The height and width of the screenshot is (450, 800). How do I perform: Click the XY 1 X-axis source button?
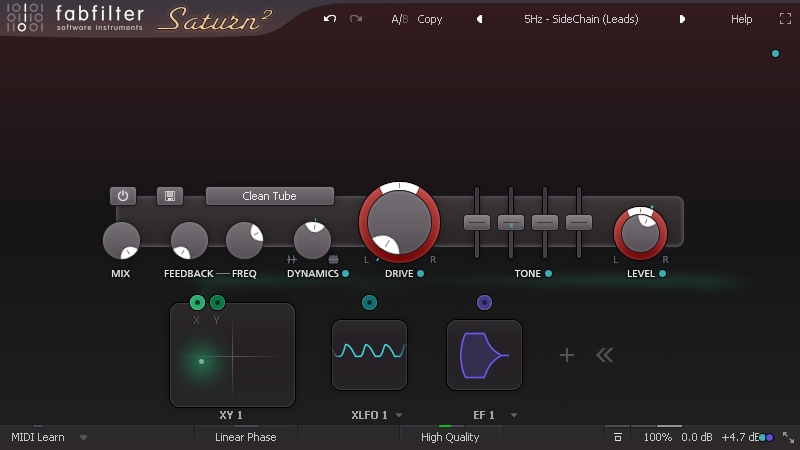click(x=197, y=303)
